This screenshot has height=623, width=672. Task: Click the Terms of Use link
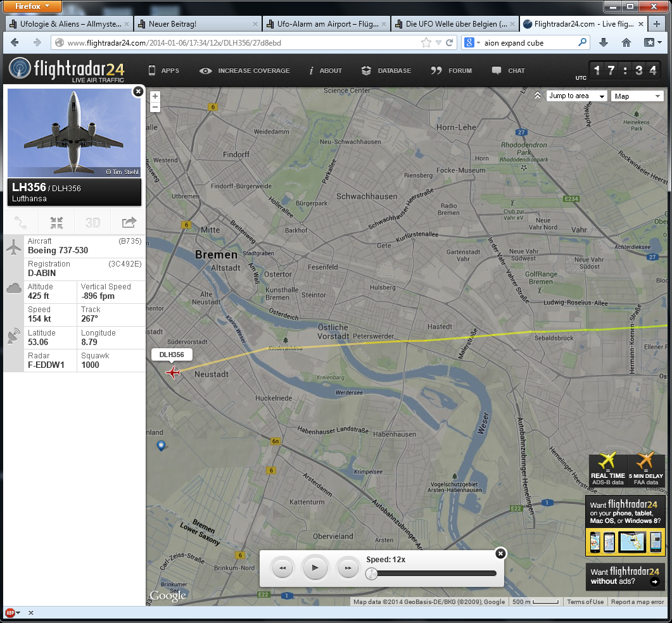[x=585, y=602]
